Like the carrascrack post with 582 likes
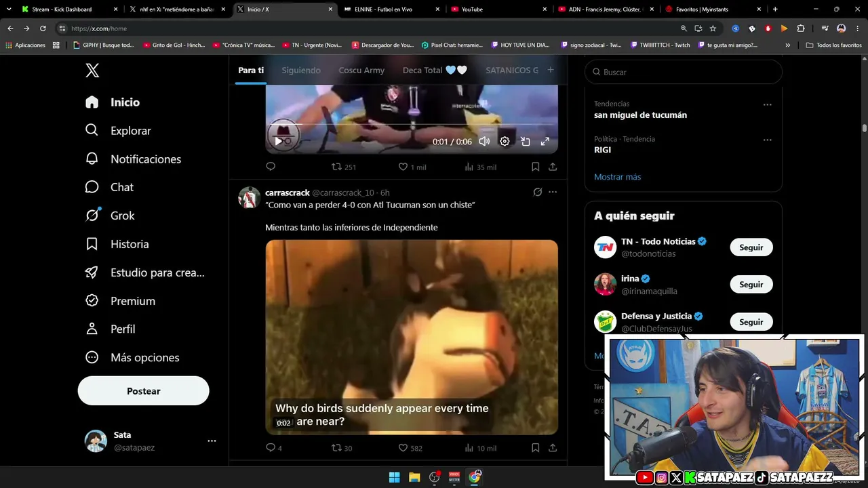Viewport: 868px width, 488px height. coord(410,448)
